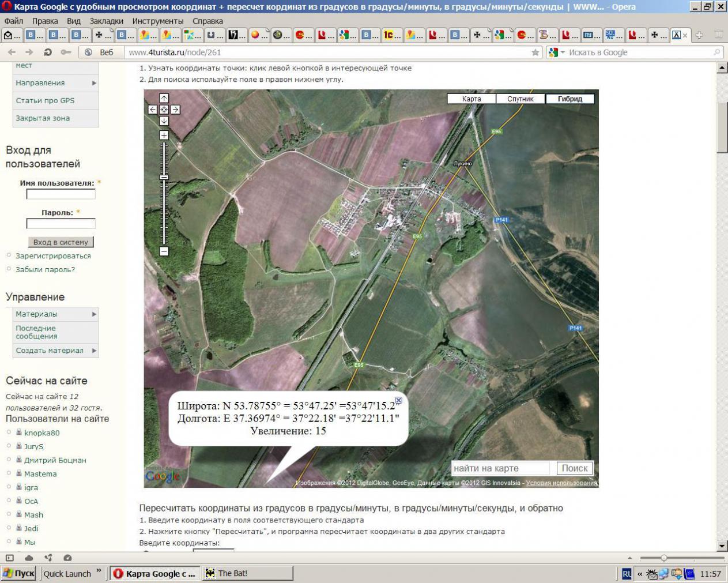The height and width of the screenshot is (583, 728).
Task: Open user profile Дмитрий Боцман
Action: coord(55,460)
